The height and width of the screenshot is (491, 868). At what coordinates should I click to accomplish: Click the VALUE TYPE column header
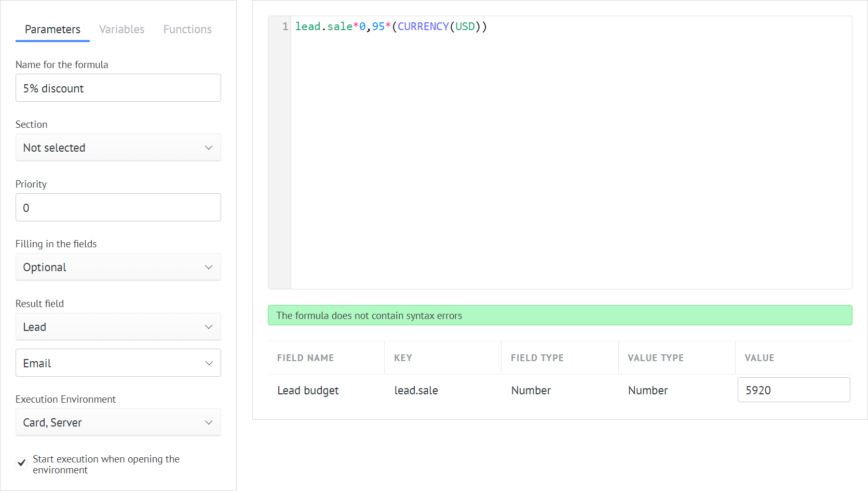(656, 357)
